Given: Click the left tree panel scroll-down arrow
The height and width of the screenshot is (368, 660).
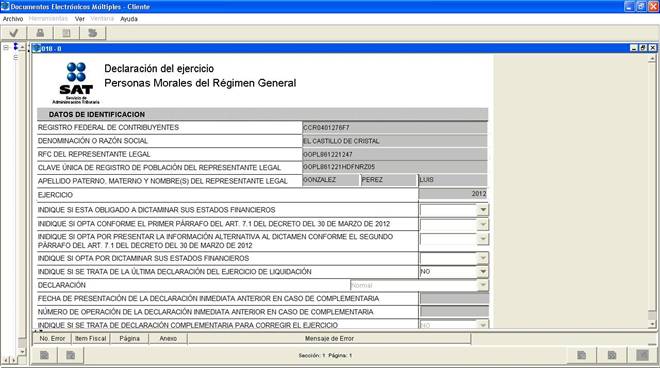Looking at the screenshot, I should 22,352.
